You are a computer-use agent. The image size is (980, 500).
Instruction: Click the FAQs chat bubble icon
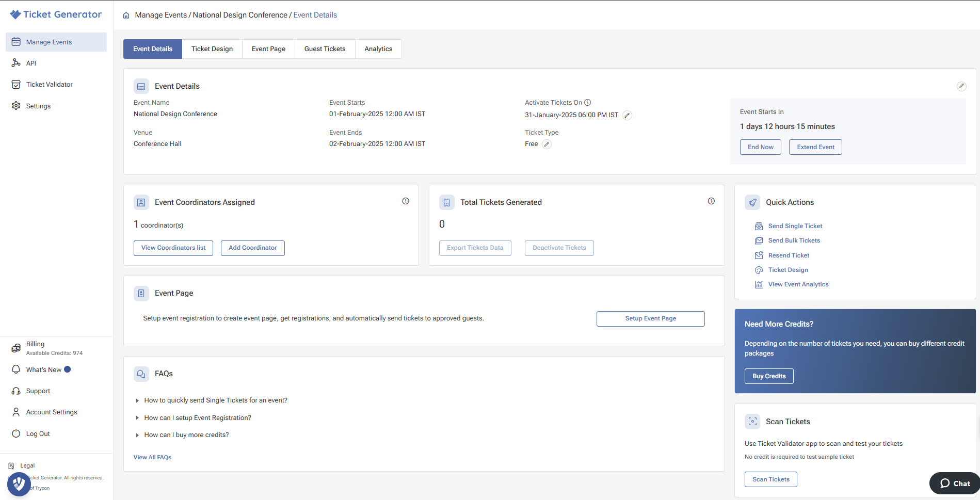pos(141,374)
